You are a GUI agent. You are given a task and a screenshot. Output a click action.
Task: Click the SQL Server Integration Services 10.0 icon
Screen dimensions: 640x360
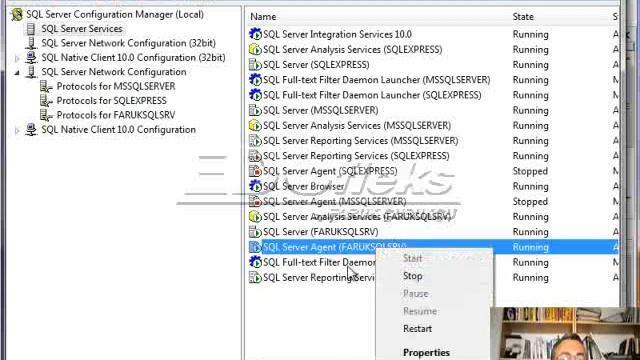[255, 34]
